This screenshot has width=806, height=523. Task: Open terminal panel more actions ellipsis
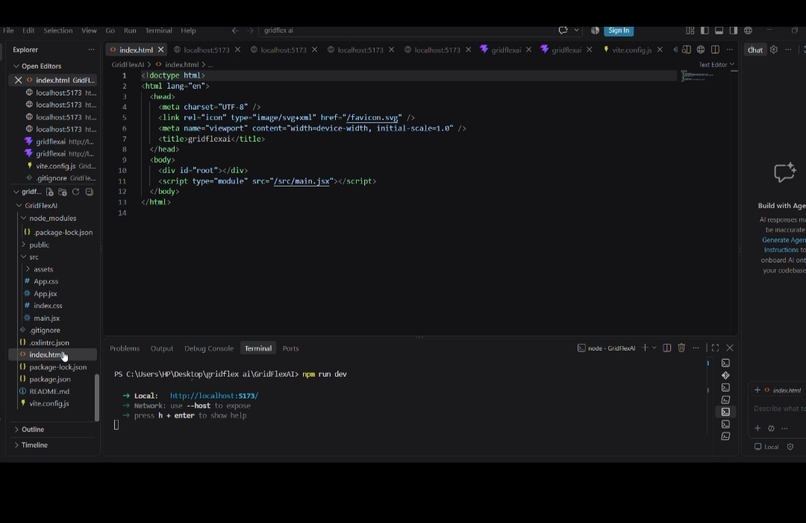tap(695, 348)
